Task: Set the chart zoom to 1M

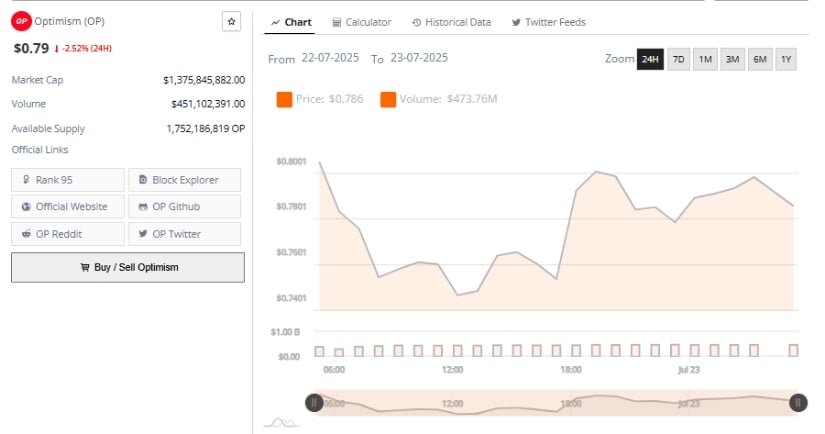Action: [706, 59]
